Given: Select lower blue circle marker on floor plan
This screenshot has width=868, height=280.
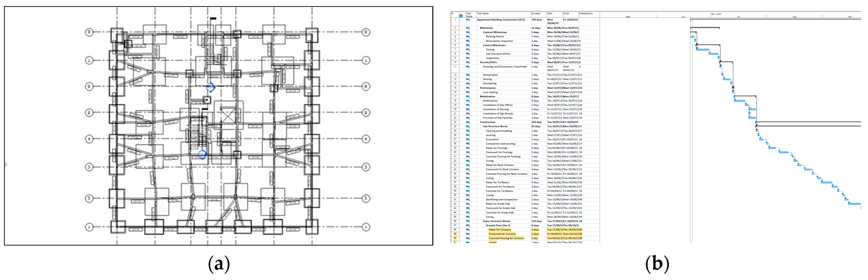Looking at the screenshot, I should tap(202, 154).
